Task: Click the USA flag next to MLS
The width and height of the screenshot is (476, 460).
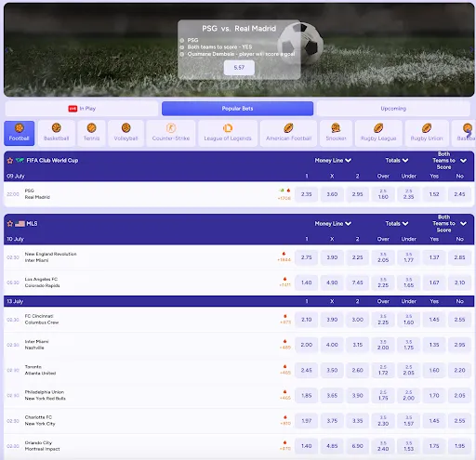Action: [20, 224]
